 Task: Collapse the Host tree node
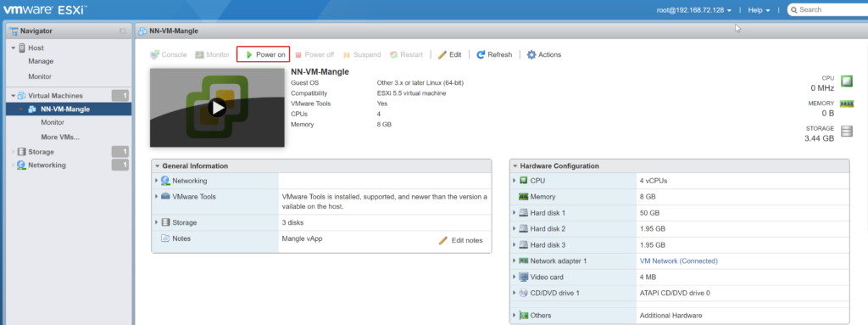tap(14, 48)
